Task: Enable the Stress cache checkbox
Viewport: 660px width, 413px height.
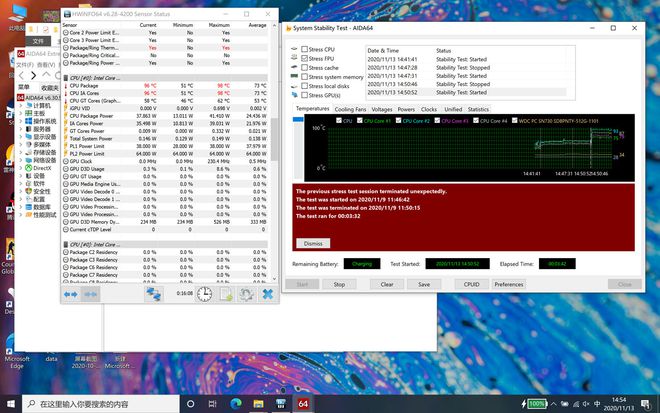Action: (304, 68)
